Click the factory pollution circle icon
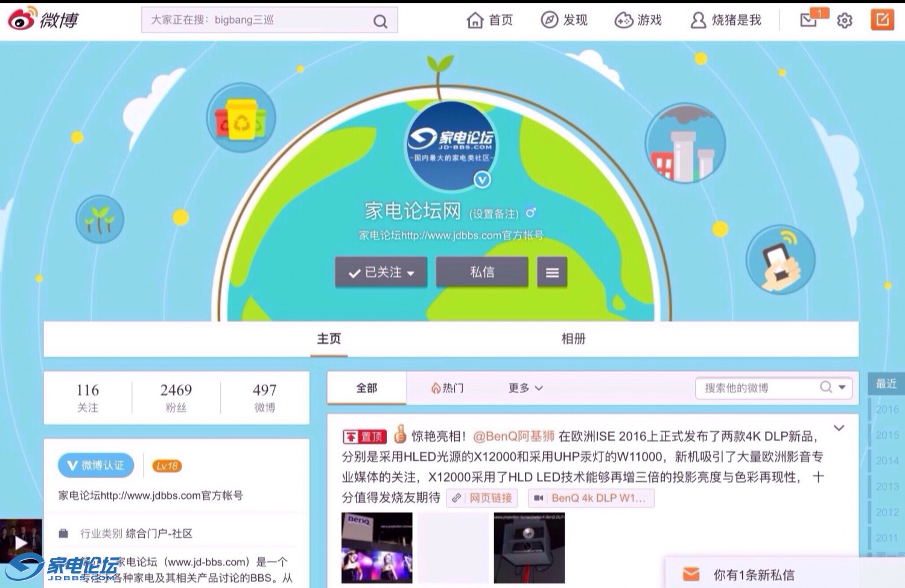The image size is (905, 588). click(x=685, y=144)
